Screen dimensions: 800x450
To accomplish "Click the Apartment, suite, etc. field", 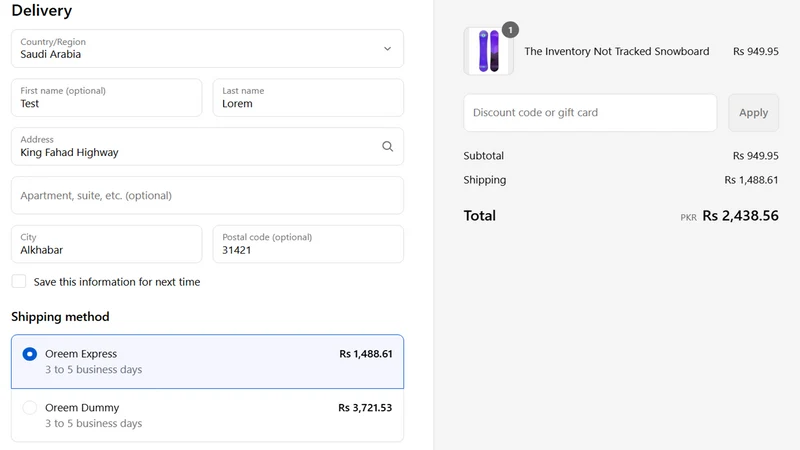I will 207,195.
